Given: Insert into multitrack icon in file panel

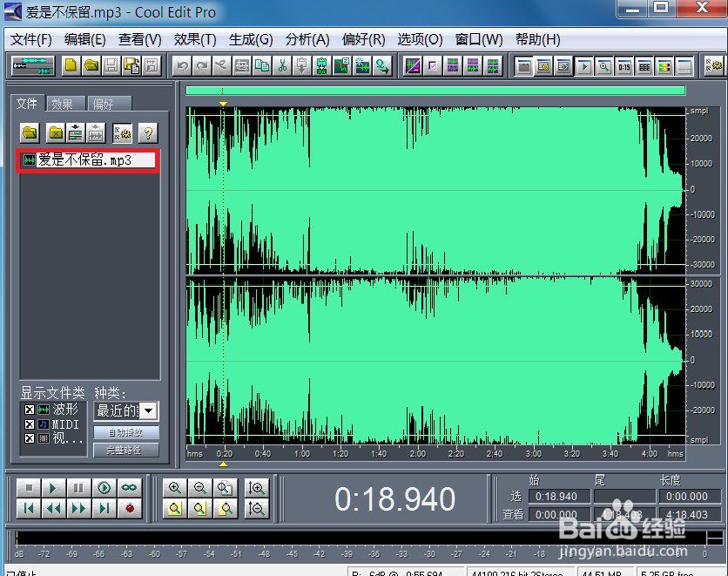Looking at the screenshot, I should 75,133.
